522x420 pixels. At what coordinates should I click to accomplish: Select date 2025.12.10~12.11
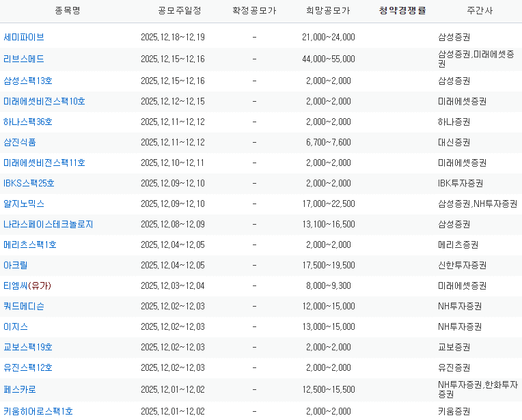point(173,163)
